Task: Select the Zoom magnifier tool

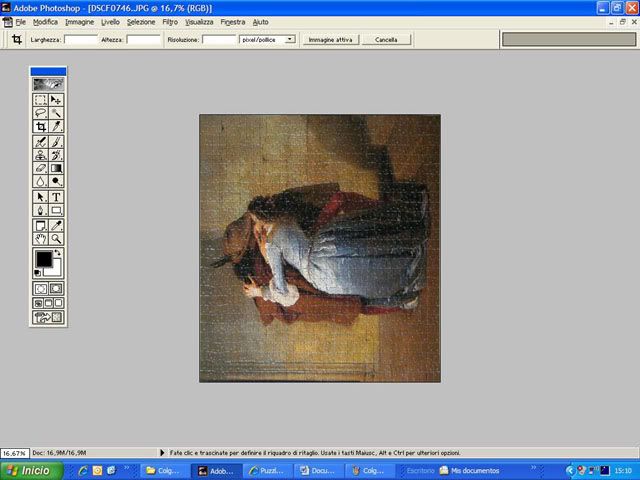Action: click(x=56, y=239)
